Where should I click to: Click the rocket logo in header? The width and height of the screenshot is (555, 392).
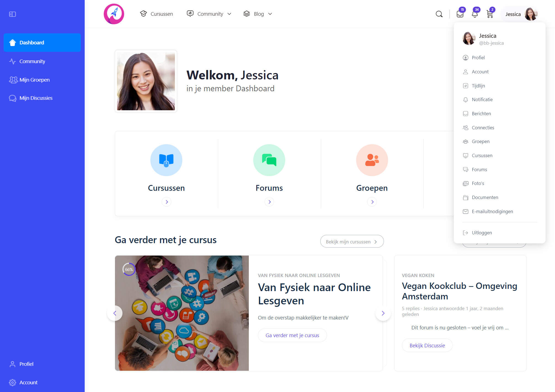pos(114,14)
